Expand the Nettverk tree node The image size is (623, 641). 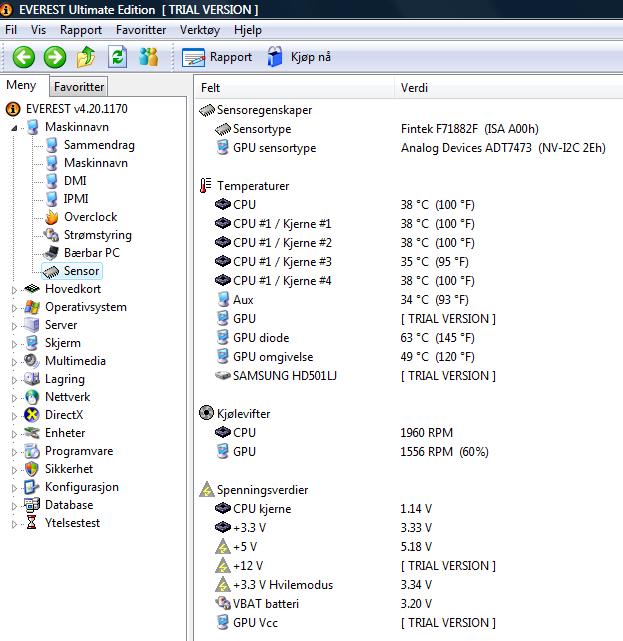tap(14, 398)
